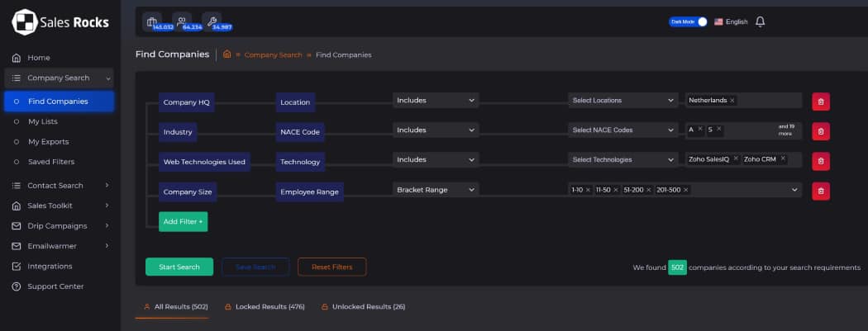Open the notifications bell
The image size is (868, 331).
[760, 21]
